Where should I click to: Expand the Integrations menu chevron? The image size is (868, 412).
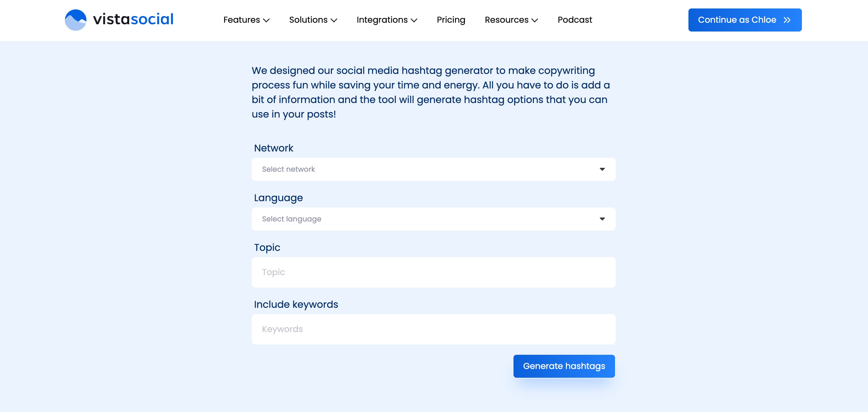415,21
